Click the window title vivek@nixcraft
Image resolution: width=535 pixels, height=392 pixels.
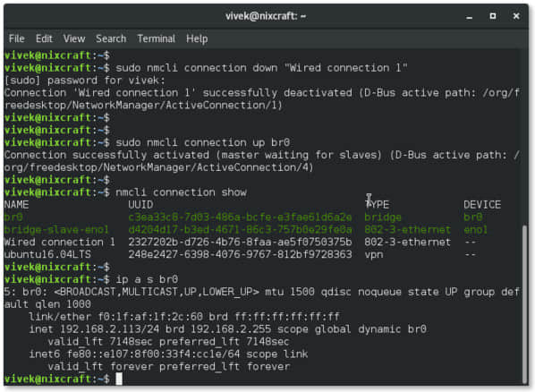click(266, 16)
